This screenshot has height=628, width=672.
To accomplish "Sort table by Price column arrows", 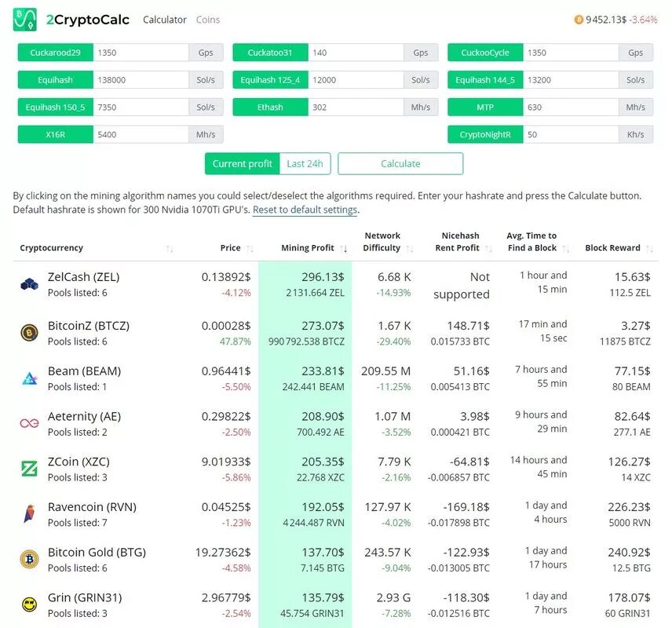I will pos(250,249).
